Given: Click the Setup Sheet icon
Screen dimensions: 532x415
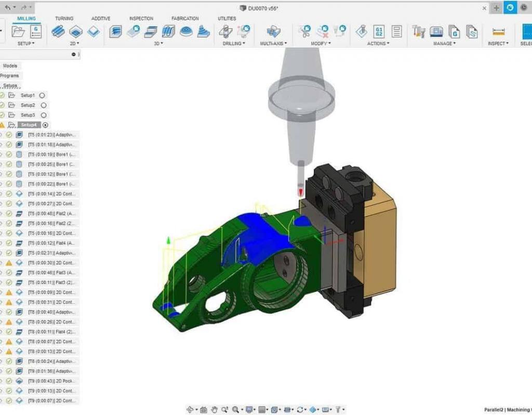Looking at the screenshot, I should click(x=396, y=32).
